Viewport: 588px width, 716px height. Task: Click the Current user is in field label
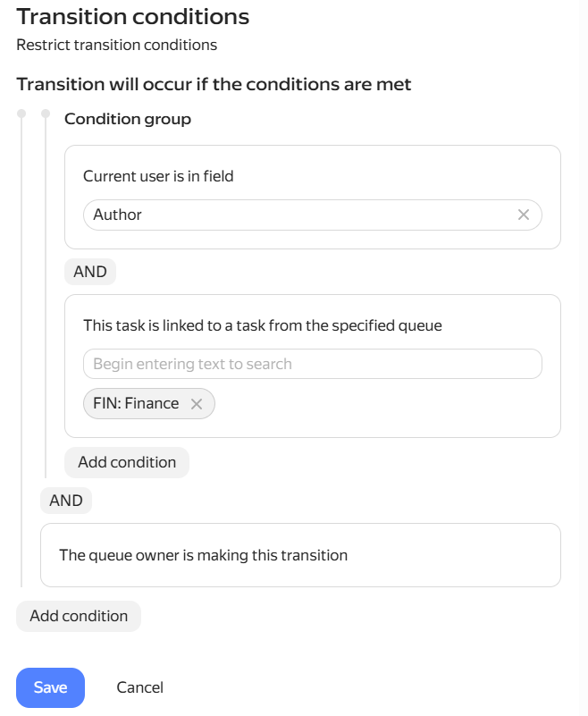(158, 176)
